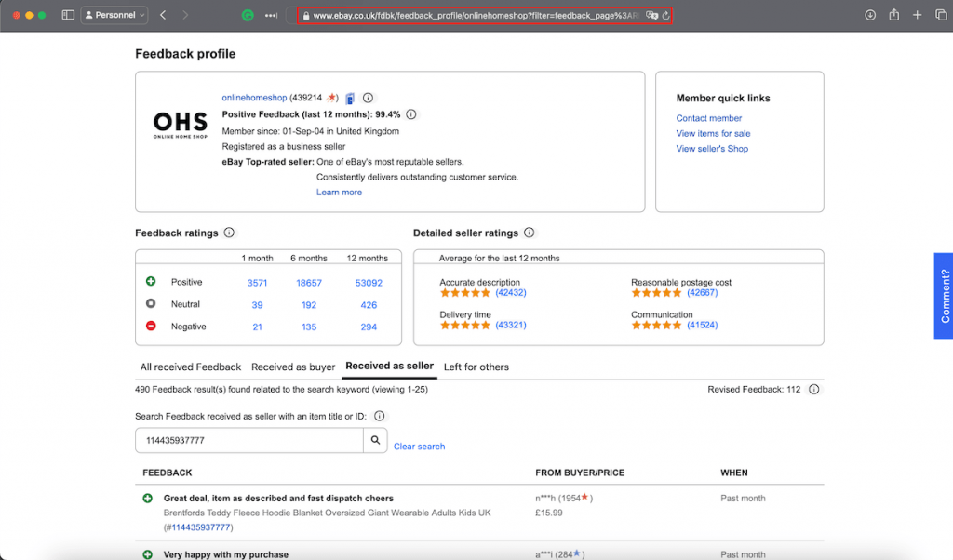Click info icon beside search feedback label

coord(380,416)
